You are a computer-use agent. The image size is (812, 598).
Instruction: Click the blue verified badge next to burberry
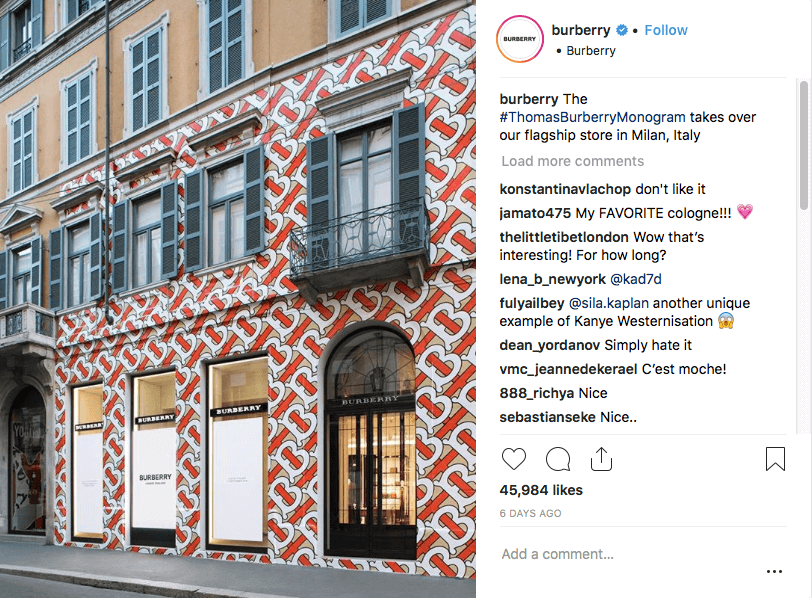[x=622, y=31]
